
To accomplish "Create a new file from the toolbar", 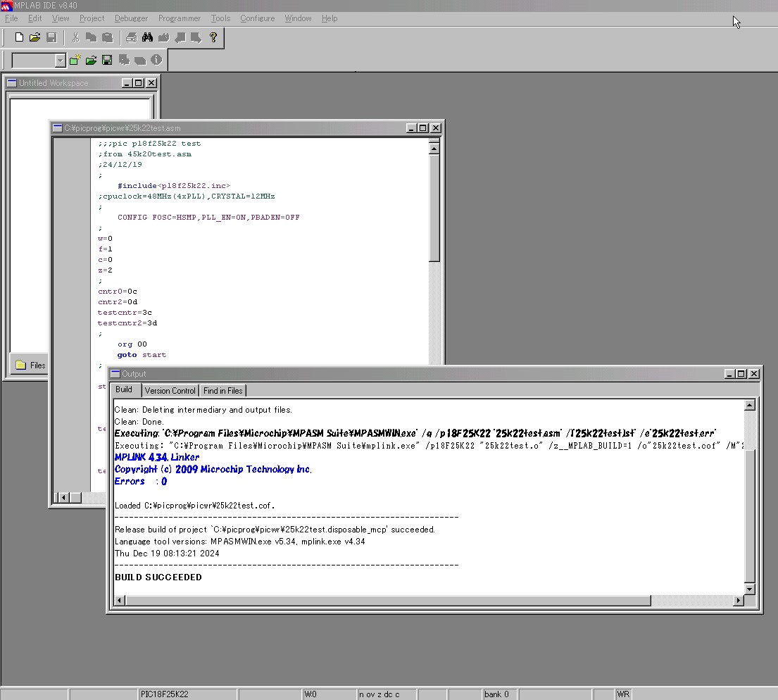I will 19,37.
